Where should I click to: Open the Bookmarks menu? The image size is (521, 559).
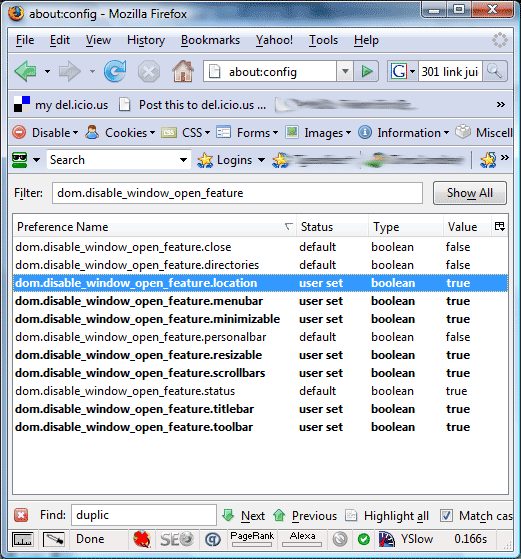tap(210, 40)
